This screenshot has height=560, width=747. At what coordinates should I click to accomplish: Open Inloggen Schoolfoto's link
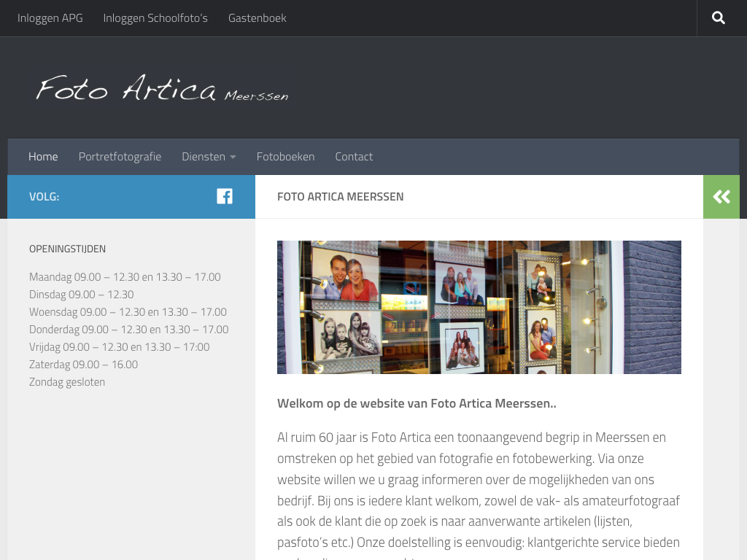(155, 18)
